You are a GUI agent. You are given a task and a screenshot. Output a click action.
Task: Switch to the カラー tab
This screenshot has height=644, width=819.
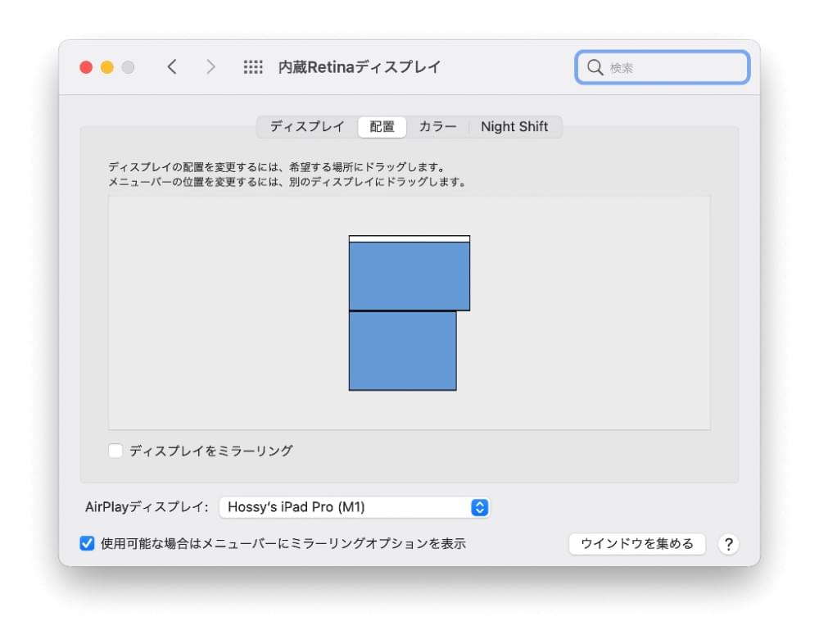pos(437,126)
